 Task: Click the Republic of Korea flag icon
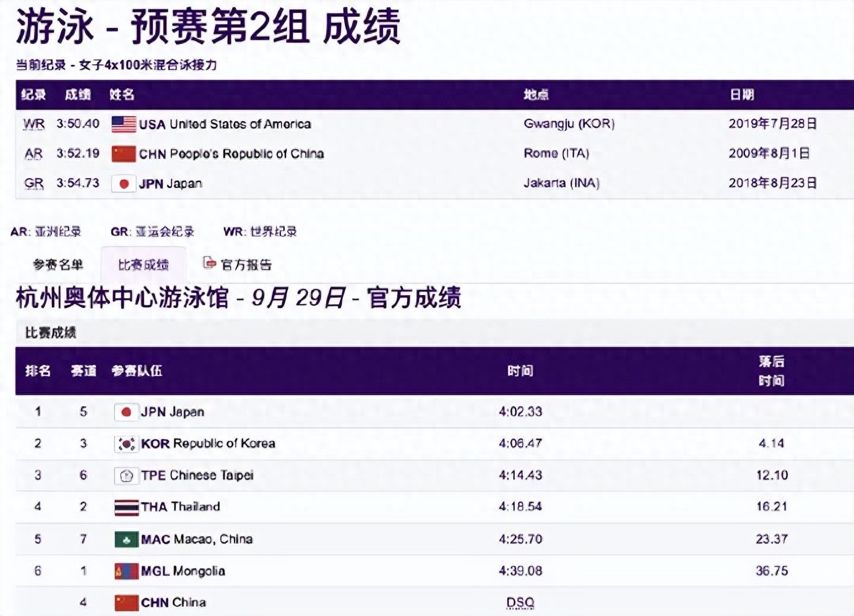pos(126,444)
